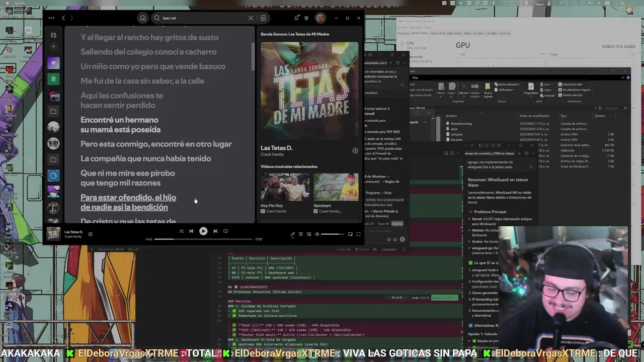Jump to lyric 'Y al llegar al rancho hay gritos de susto'

click(149, 37)
